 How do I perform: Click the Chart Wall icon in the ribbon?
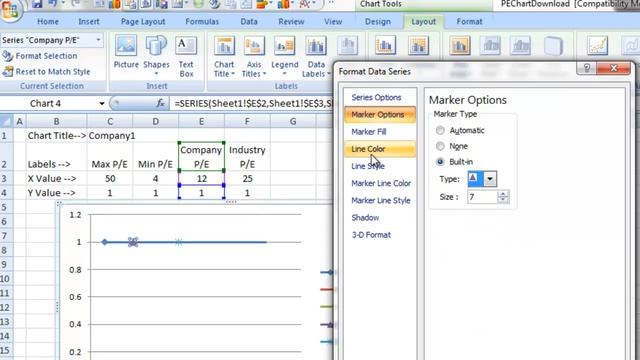pyautogui.click(x=490, y=45)
